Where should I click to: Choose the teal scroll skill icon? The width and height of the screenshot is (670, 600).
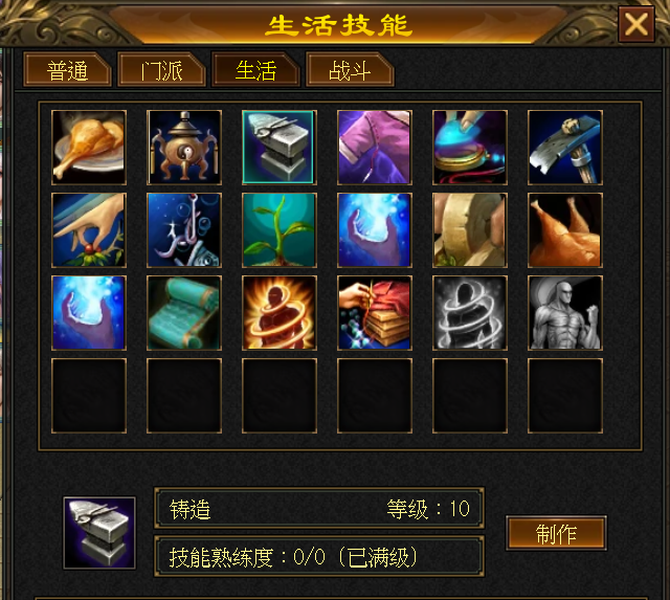coord(184,313)
